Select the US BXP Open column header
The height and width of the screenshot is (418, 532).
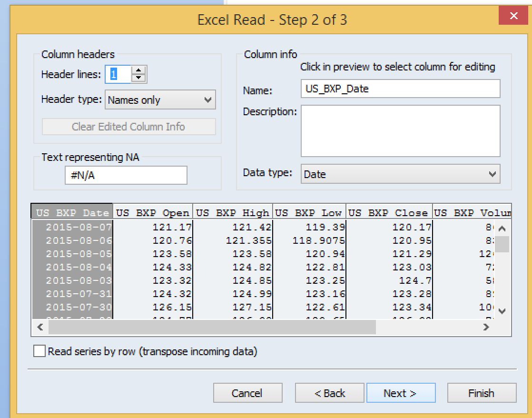(153, 213)
